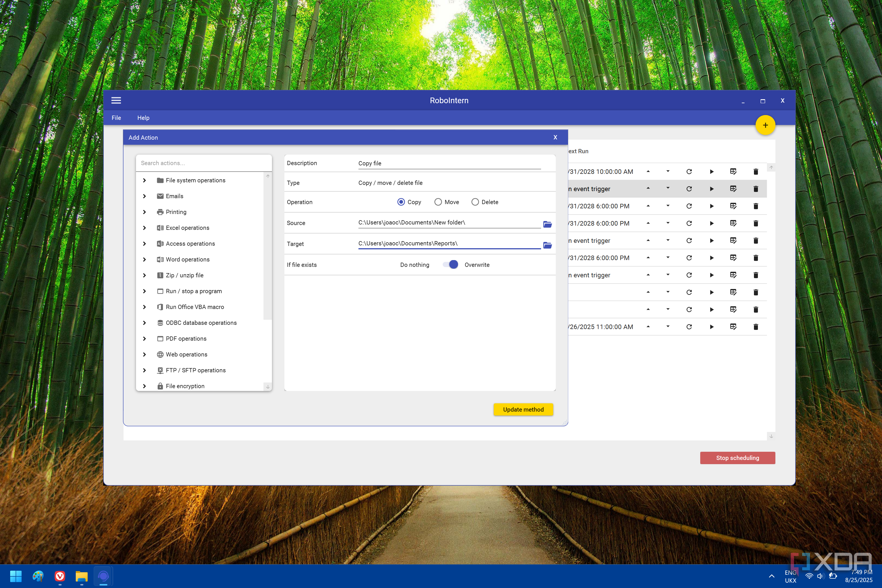
Task: Open File Explorer from the taskbar
Action: pos(81,576)
